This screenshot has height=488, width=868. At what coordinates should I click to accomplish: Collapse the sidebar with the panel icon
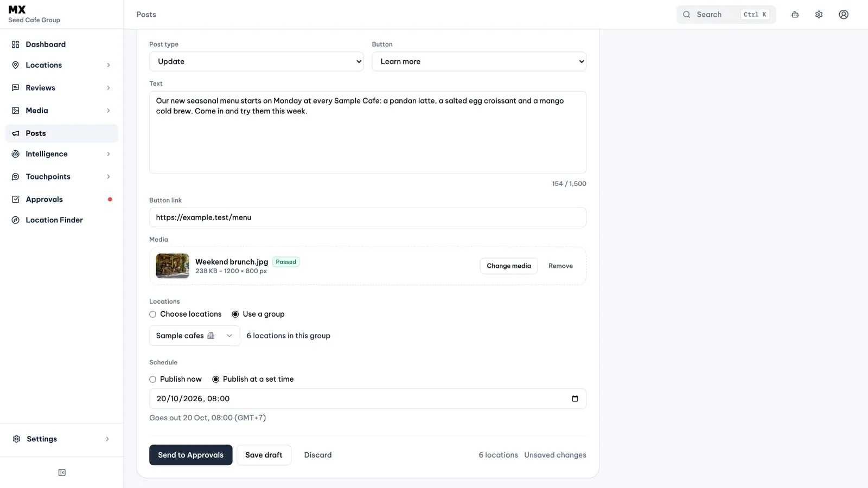[x=62, y=473]
